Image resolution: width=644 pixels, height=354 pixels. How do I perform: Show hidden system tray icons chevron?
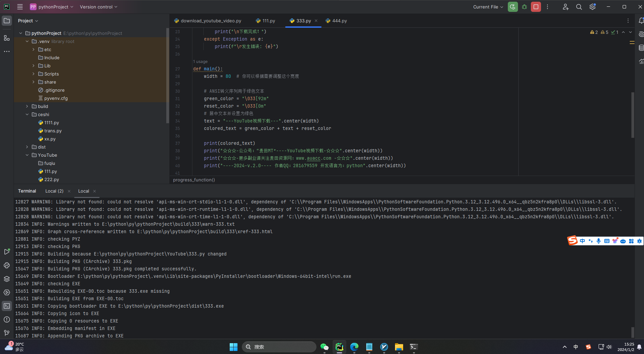564,347
